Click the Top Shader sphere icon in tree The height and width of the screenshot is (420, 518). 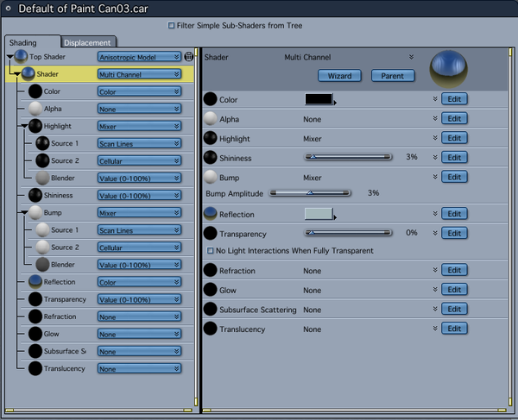click(x=21, y=56)
